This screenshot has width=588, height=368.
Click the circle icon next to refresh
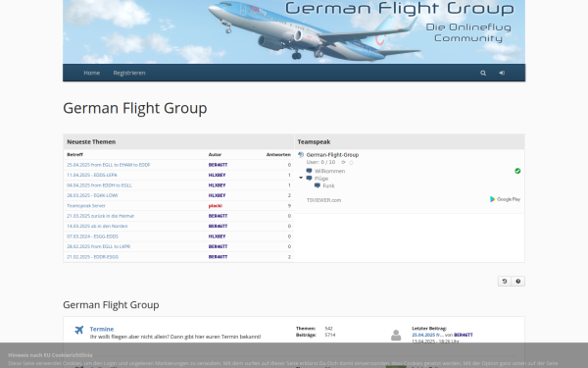352,163
